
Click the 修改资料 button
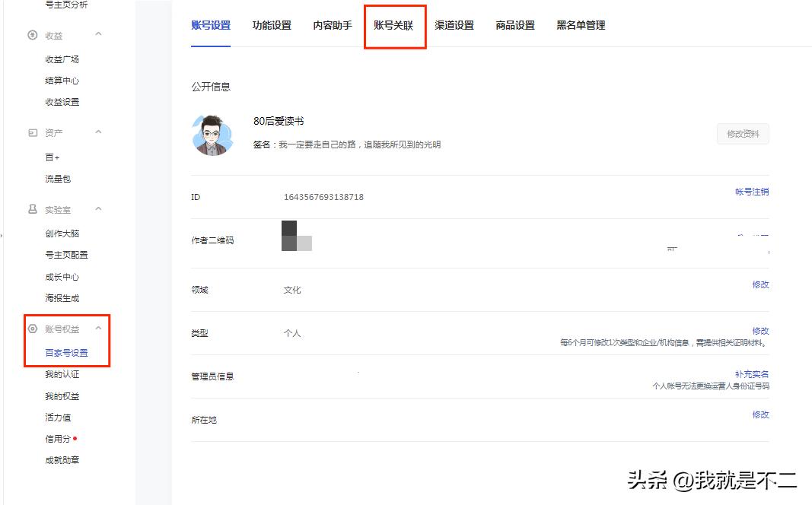point(742,133)
